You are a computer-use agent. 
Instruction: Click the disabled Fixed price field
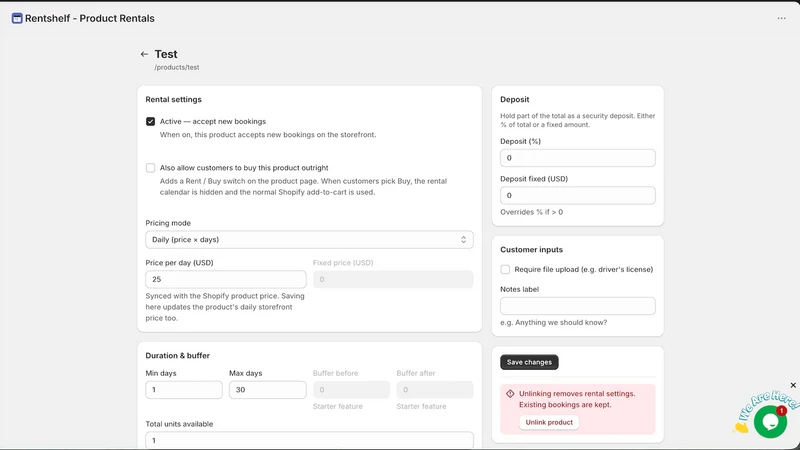393,279
